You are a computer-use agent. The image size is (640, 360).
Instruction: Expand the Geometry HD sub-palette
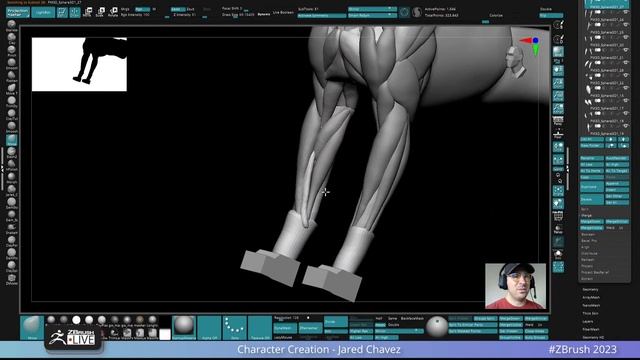(x=593, y=337)
